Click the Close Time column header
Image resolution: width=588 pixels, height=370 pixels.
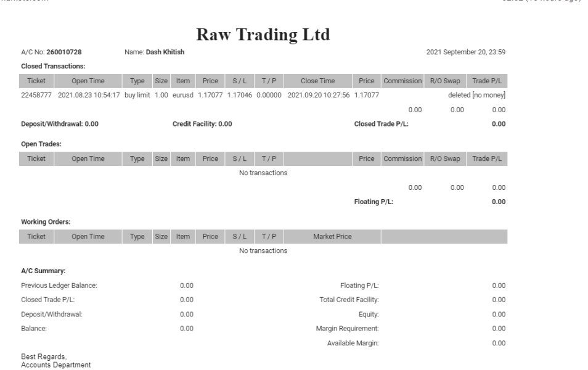click(x=317, y=81)
